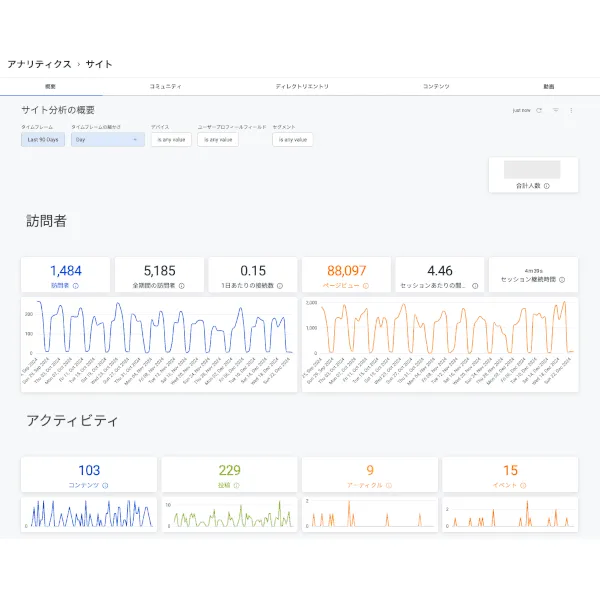
Task: Click info icon beside 訪問者 label
Action: [76, 285]
